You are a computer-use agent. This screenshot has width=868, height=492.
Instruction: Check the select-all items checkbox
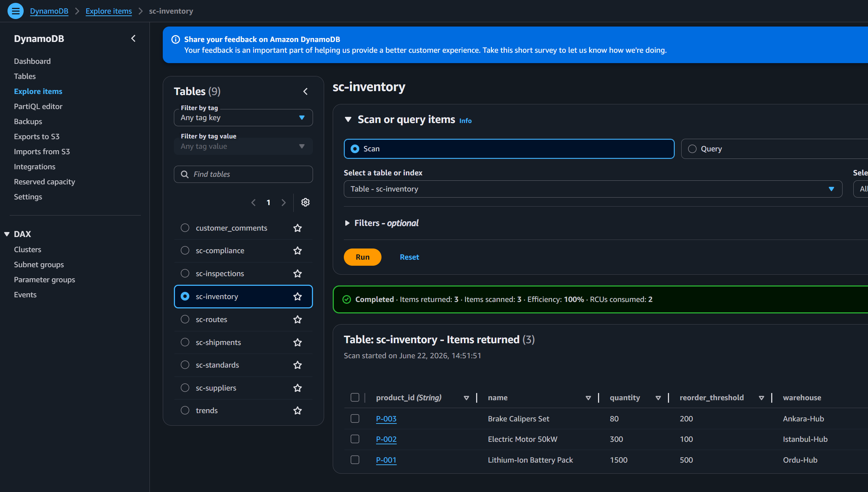point(355,398)
